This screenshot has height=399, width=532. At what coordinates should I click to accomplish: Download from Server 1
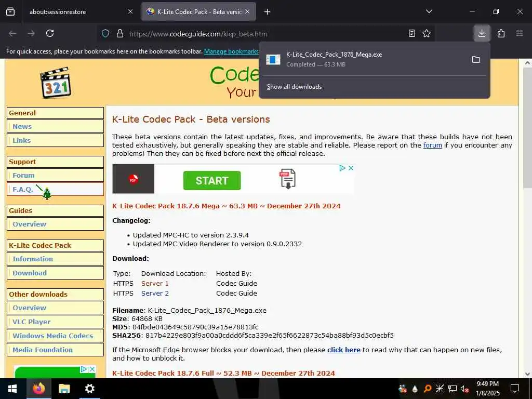[155, 283]
